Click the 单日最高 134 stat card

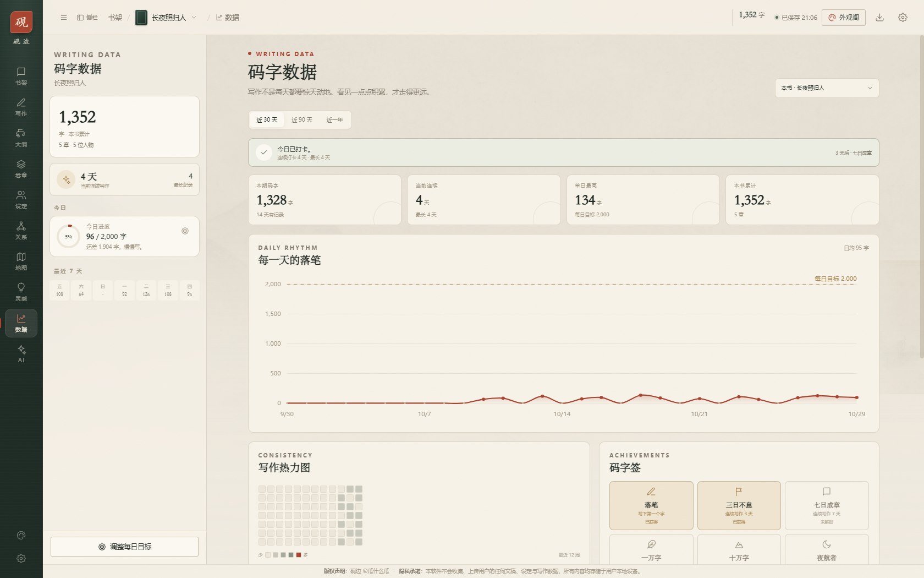click(x=643, y=200)
